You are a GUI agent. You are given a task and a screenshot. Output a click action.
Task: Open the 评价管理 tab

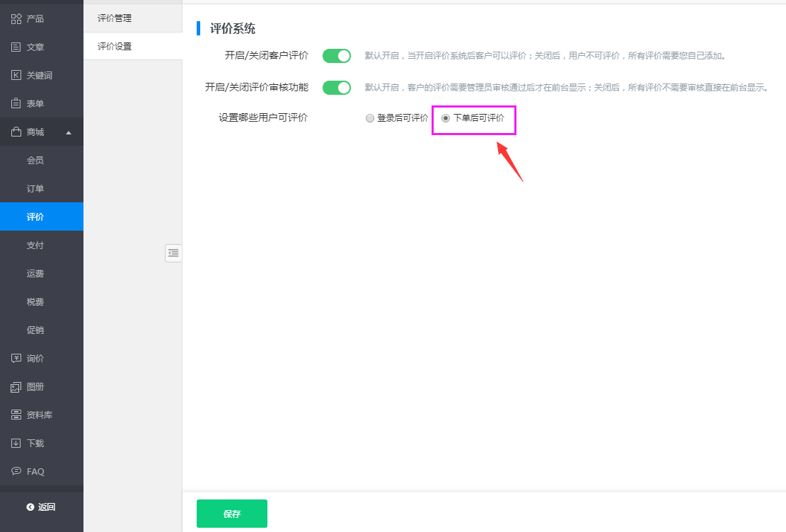115,18
